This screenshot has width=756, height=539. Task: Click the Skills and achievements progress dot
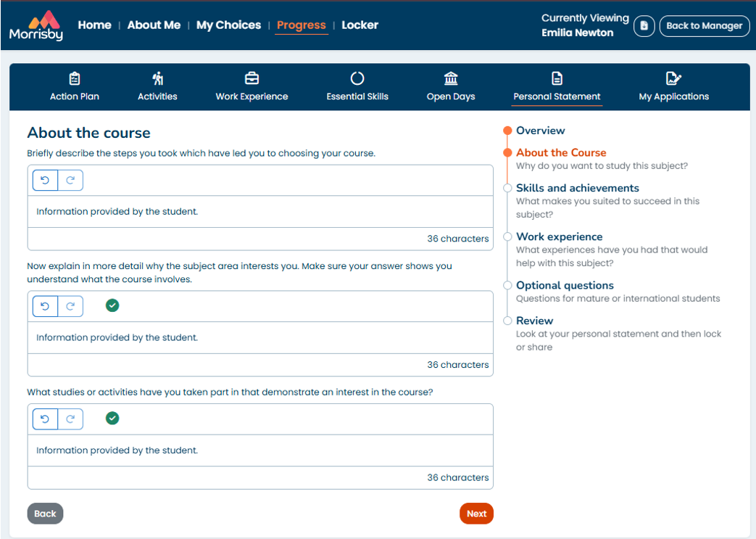click(507, 188)
